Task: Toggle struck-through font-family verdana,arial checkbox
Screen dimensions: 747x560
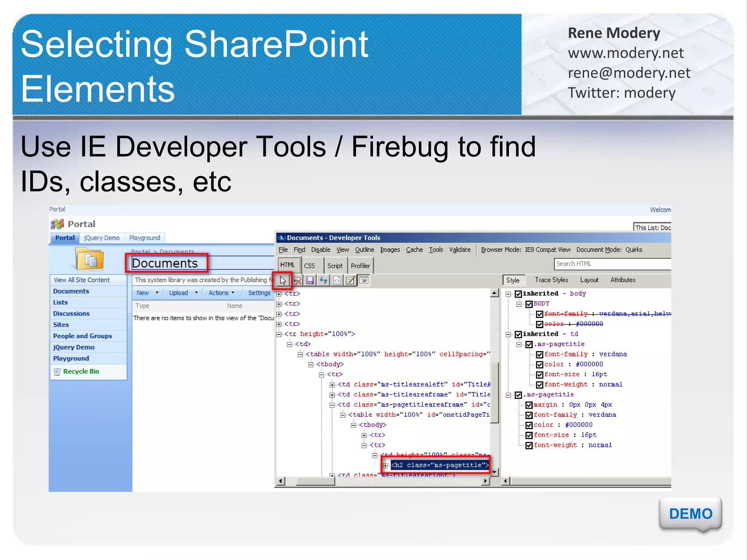Action: click(539, 314)
